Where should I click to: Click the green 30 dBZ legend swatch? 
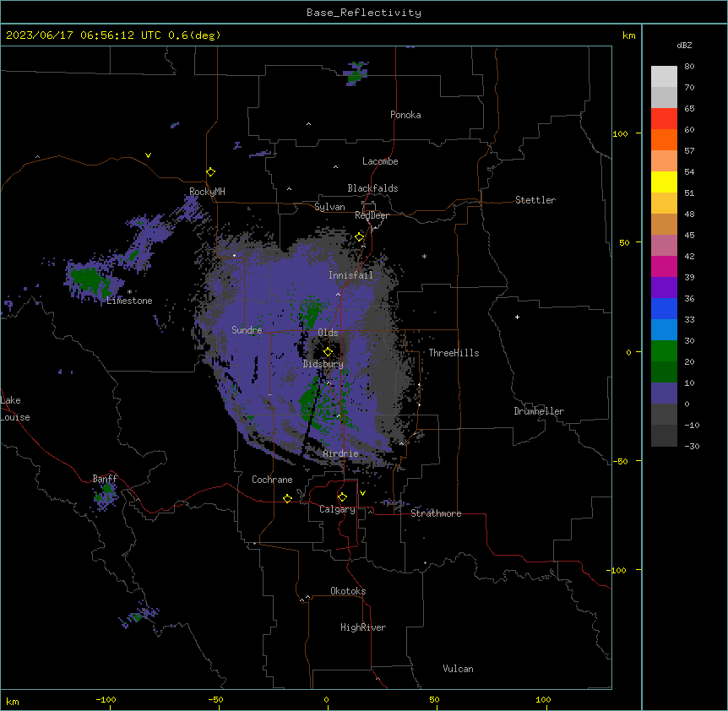click(664, 350)
